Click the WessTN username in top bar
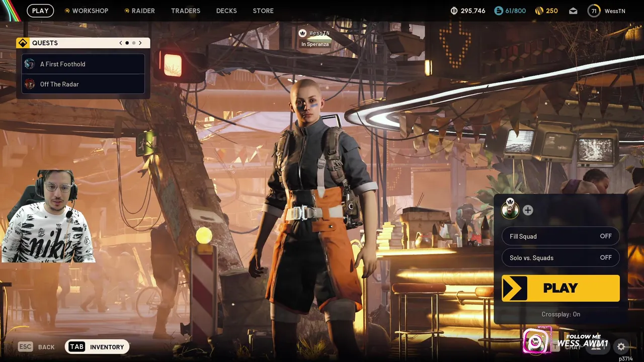644x362 pixels. pyautogui.click(x=615, y=11)
